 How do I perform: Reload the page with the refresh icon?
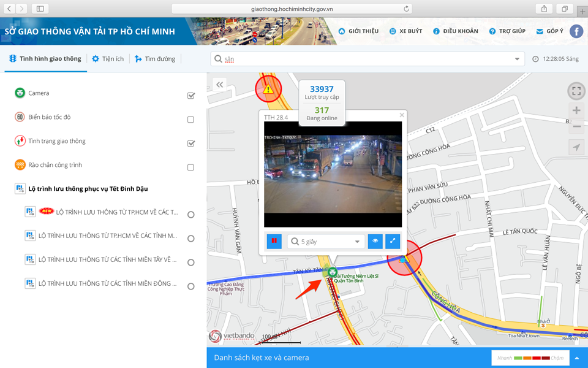tap(406, 9)
